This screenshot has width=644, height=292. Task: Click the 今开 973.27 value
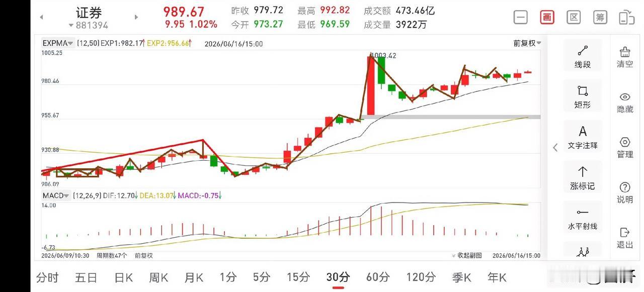point(268,24)
